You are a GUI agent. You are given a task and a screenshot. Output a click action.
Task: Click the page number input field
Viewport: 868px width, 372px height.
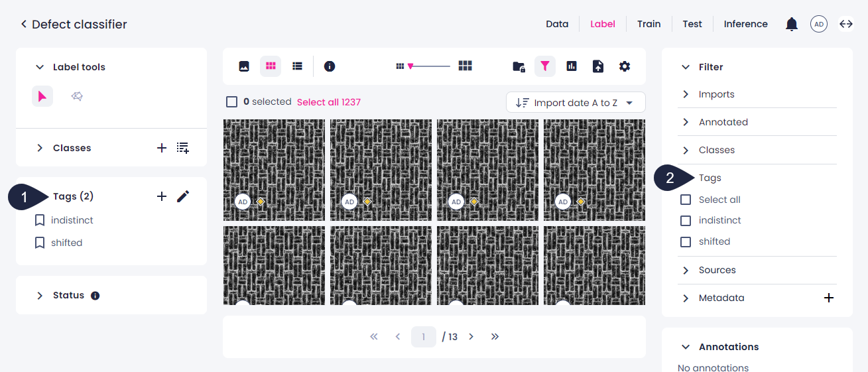click(x=424, y=337)
